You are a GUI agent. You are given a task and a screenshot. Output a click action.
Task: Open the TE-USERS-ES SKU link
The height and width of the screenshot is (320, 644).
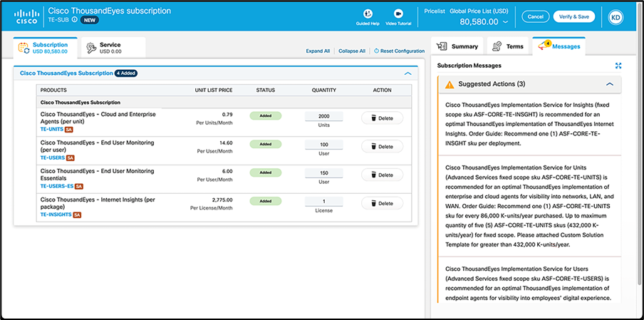pos(57,186)
